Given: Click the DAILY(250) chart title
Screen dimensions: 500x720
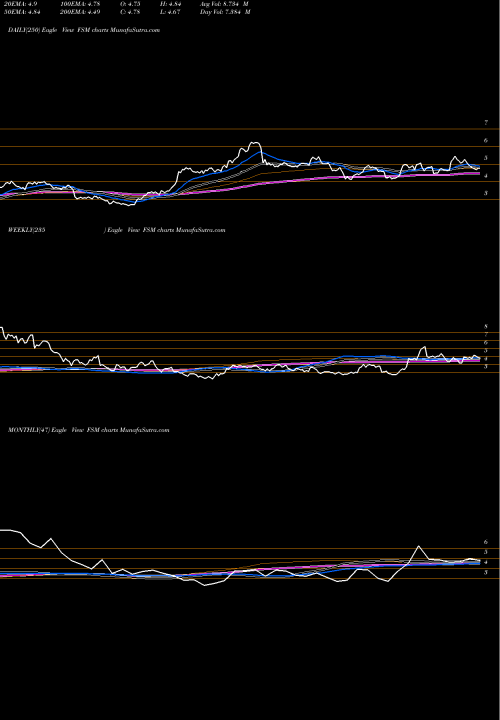Looking at the screenshot, I should coord(84,30).
